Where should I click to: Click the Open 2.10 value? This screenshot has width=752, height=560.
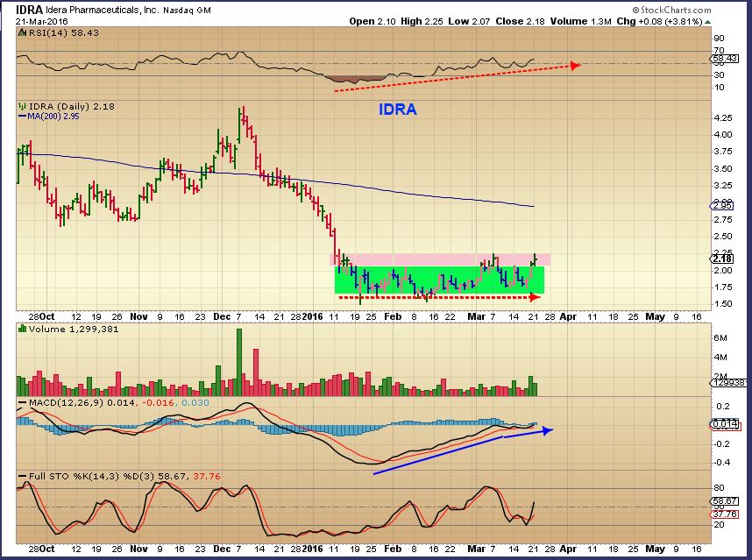[x=372, y=21]
